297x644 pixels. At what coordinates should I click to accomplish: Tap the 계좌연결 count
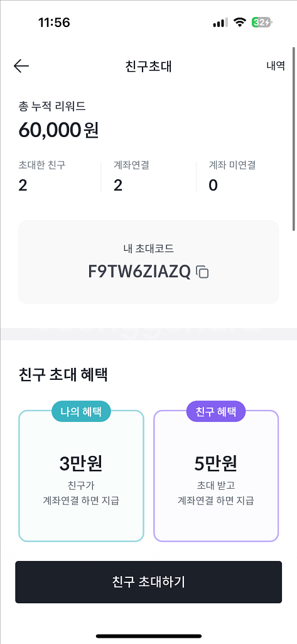pyautogui.click(x=118, y=186)
